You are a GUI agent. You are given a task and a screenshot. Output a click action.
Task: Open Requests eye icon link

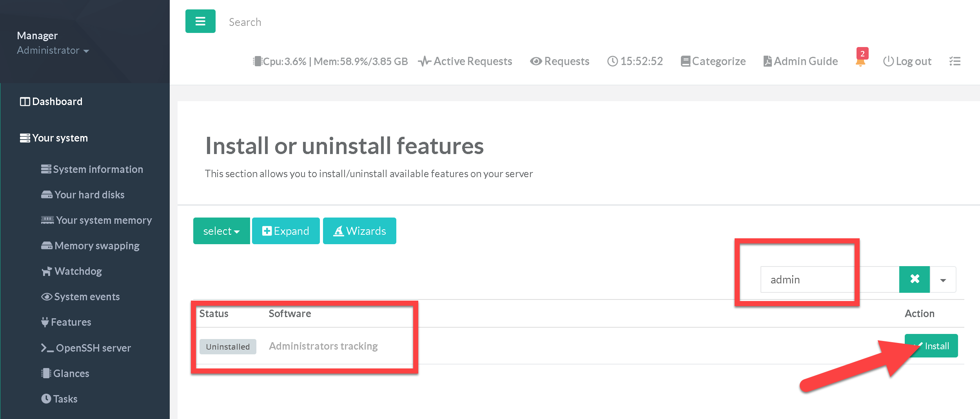click(559, 61)
